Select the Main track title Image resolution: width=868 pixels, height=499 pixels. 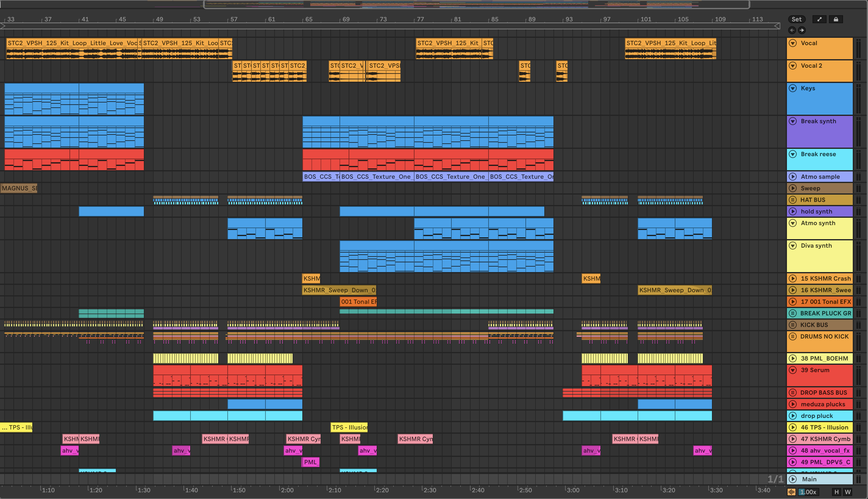pos(809,479)
